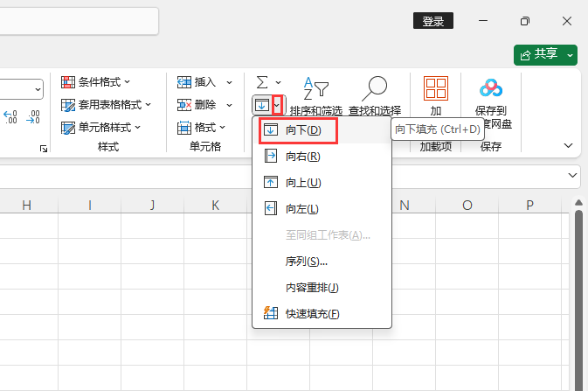This screenshot has height=391, width=588.
Task: Select column P header
Action: pyautogui.click(x=529, y=205)
